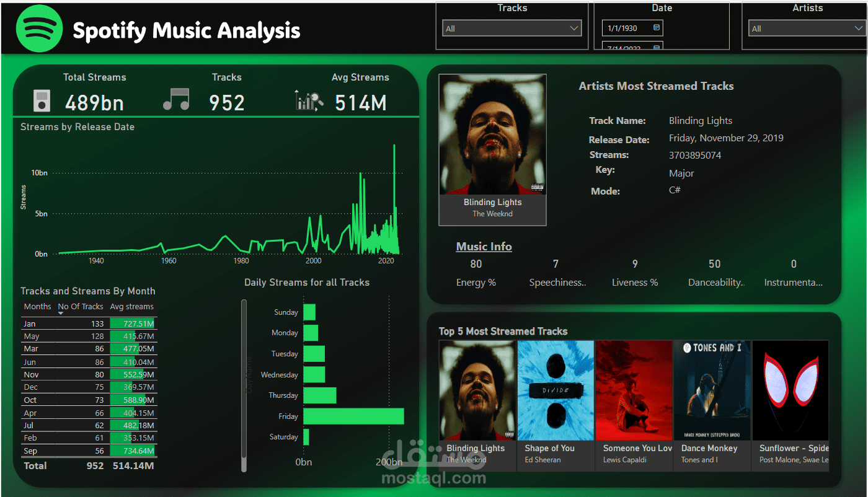Viewport: 868px width, 497px height.
Task: Select the May row in months table
Action: (89, 336)
